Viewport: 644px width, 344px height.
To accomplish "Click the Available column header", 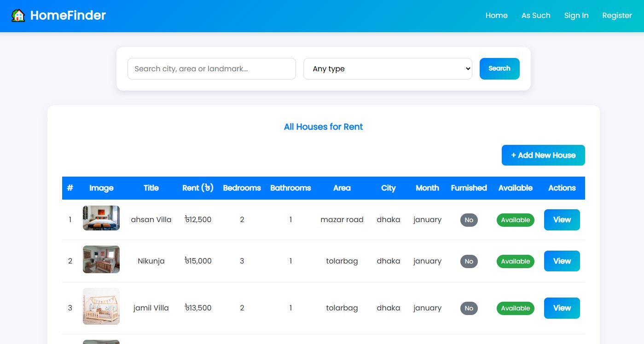I will (516, 188).
